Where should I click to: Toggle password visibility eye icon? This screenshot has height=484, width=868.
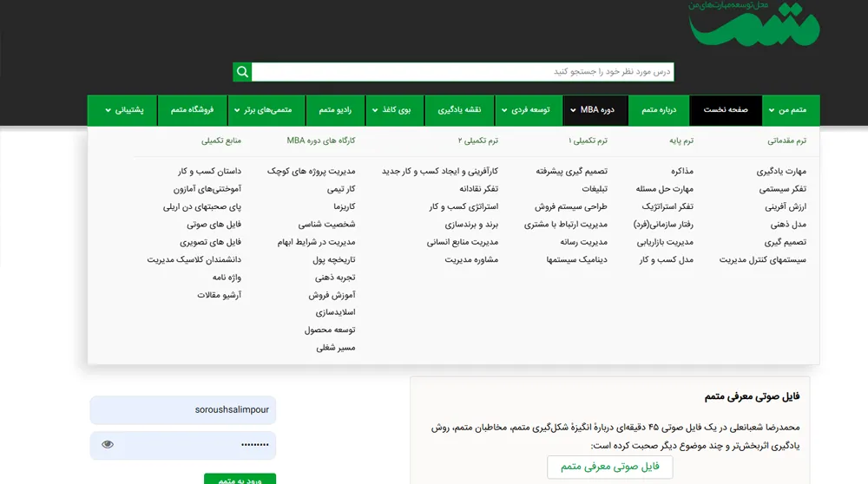point(108,444)
